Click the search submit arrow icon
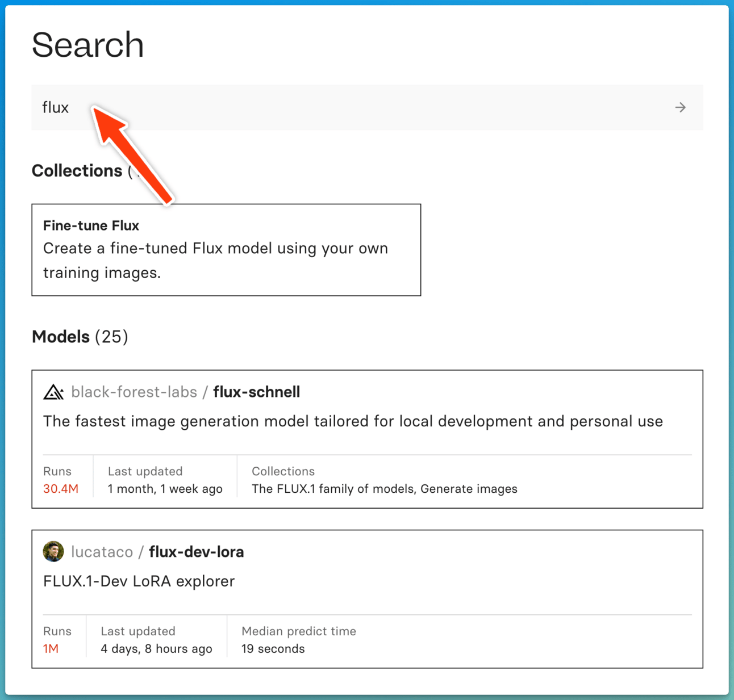 click(x=680, y=107)
